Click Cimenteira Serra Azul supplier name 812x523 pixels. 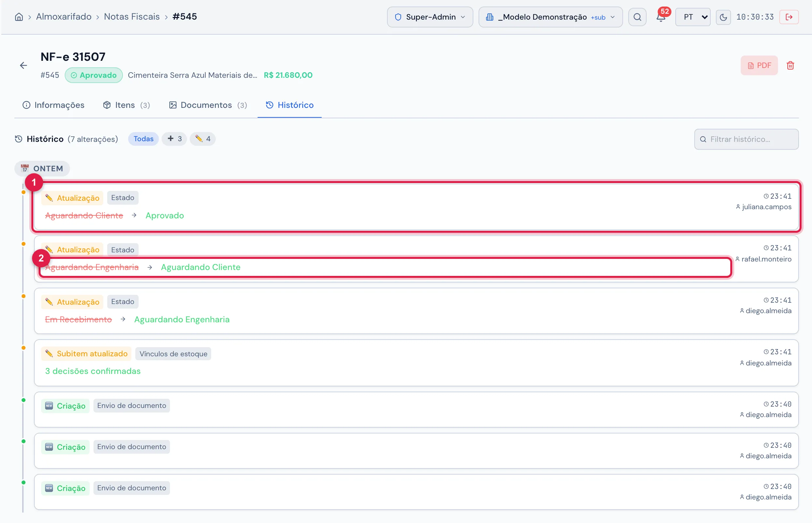pos(193,75)
